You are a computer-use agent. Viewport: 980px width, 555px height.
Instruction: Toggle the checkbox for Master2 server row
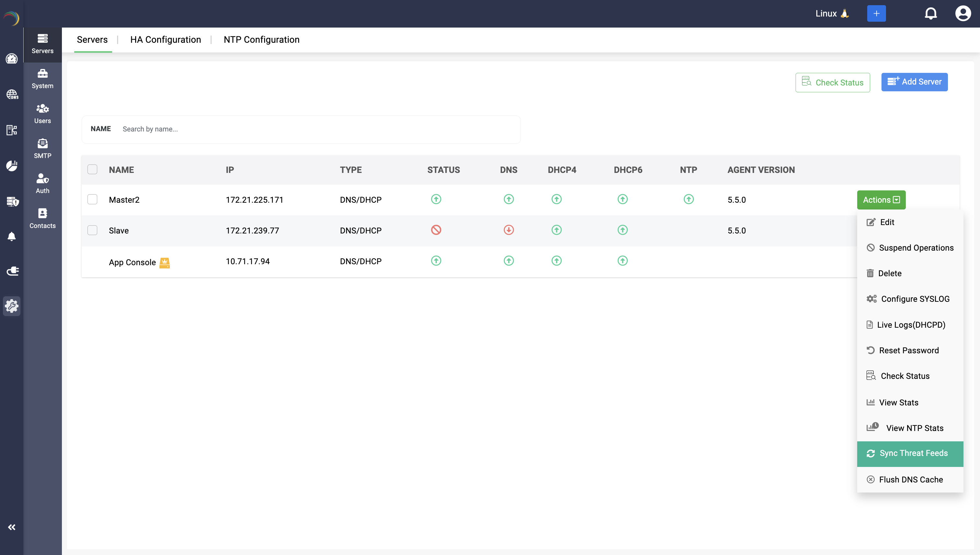pyautogui.click(x=92, y=199)
